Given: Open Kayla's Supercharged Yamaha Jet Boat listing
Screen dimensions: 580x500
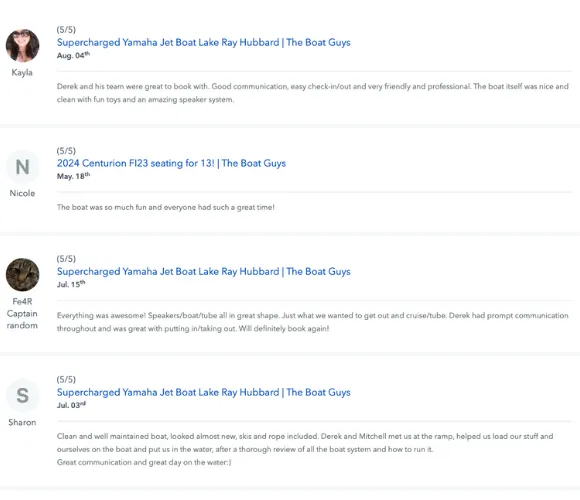Looking at the screenshot, I should pyautogui.click(x=203, y=43).
